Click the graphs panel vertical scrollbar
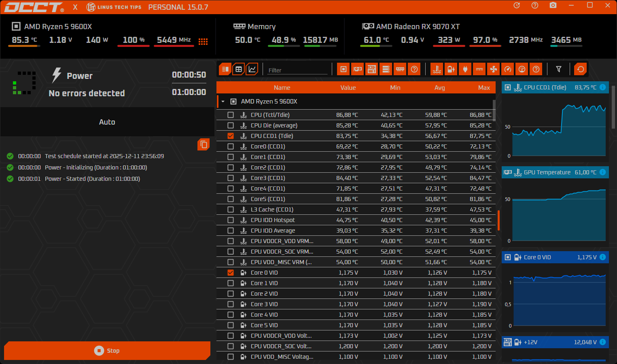The height and width of the screenshot is (364, 617). (614, 107)
